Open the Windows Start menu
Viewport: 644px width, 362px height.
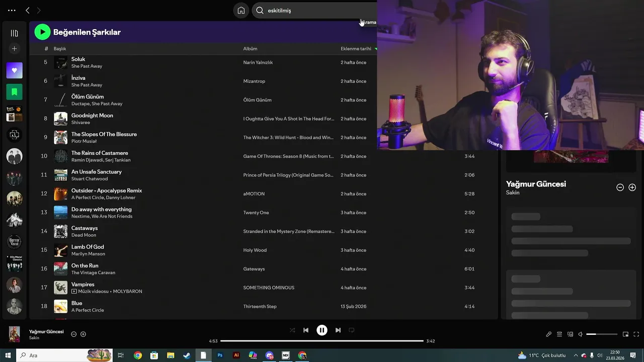[8, 355]
